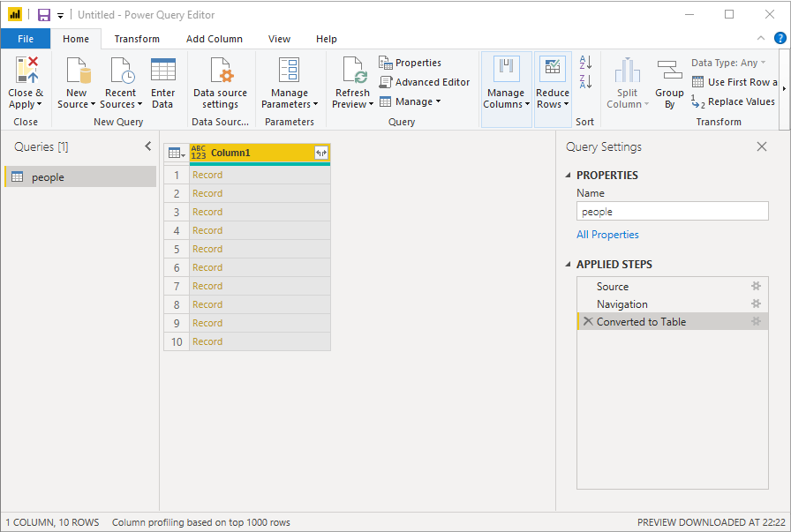Image resolution: width=791 pixels, height=532 pixels.
Task: Maximize the Power Query Editor window
Action: 729,15
